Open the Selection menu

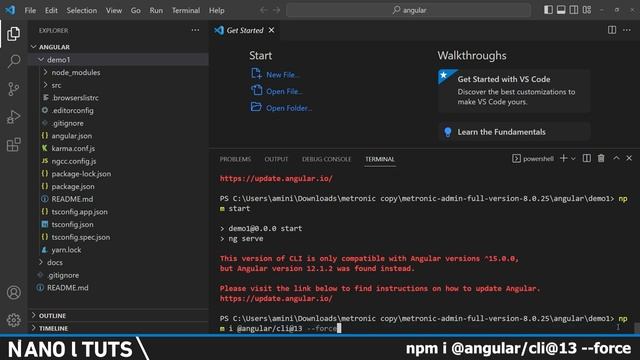(x=82, y=10)
